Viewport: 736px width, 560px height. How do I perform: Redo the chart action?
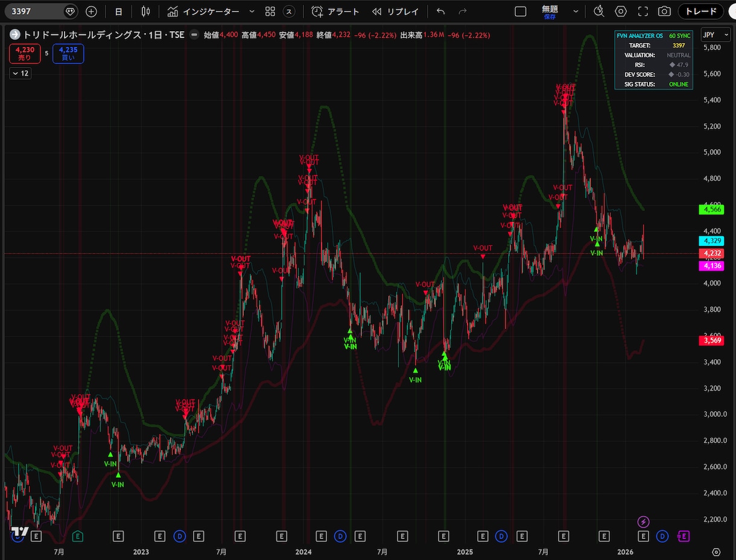click(x=463, y=11)
